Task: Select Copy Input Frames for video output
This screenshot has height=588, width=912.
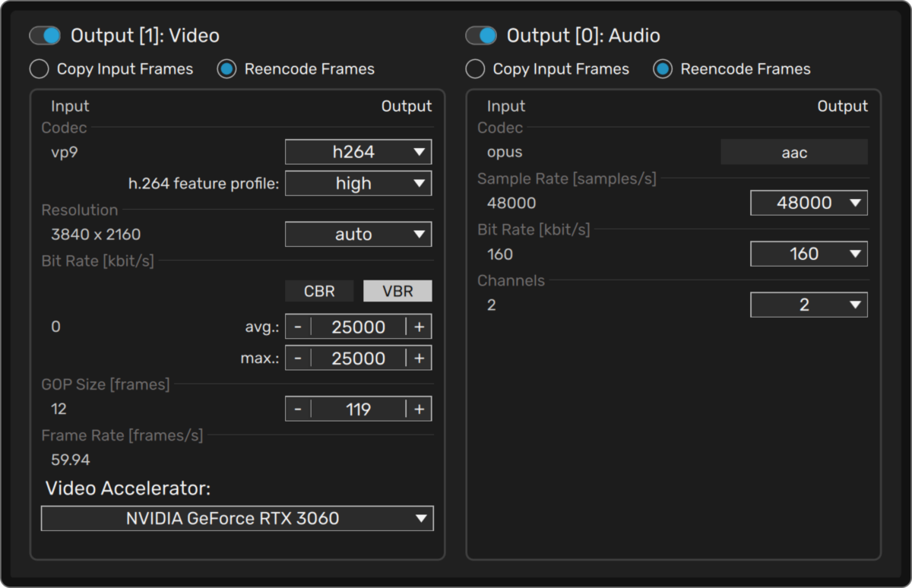Action: [39, 68]
